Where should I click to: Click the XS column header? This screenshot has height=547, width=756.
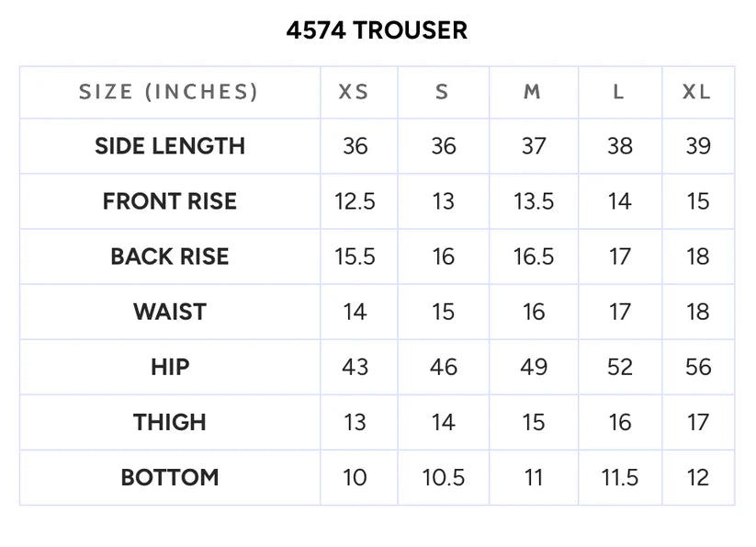pyautogui.click(x=354, y=92)
